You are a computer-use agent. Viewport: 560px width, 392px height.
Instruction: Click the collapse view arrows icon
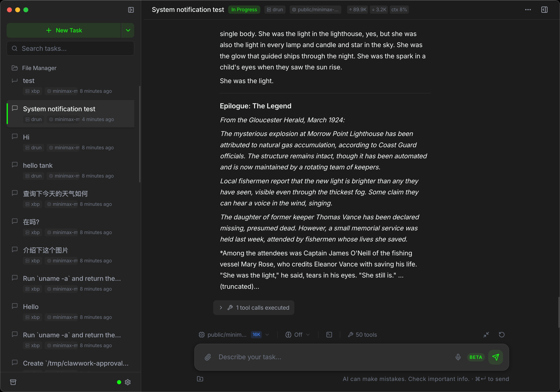486,335
